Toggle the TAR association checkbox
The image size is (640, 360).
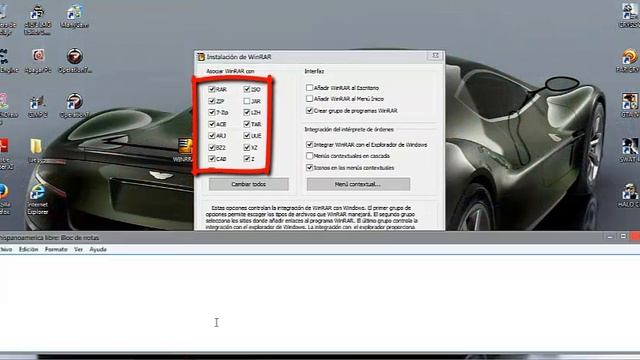pos(247,124)
